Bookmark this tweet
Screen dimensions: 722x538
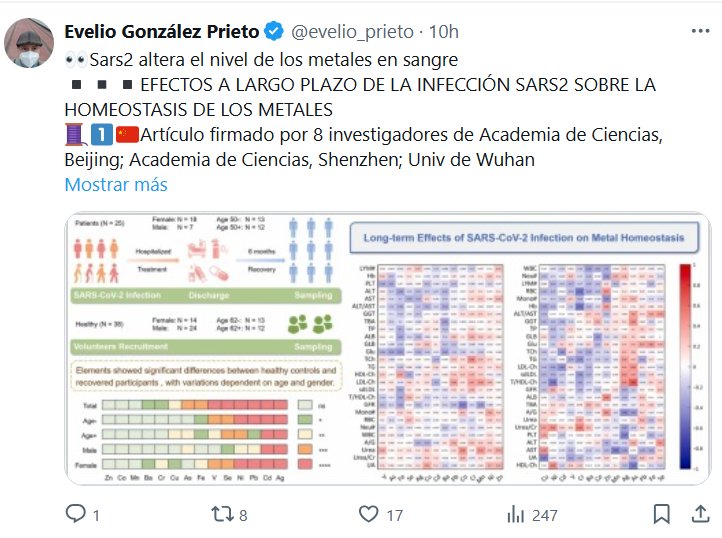click(662, 514)
